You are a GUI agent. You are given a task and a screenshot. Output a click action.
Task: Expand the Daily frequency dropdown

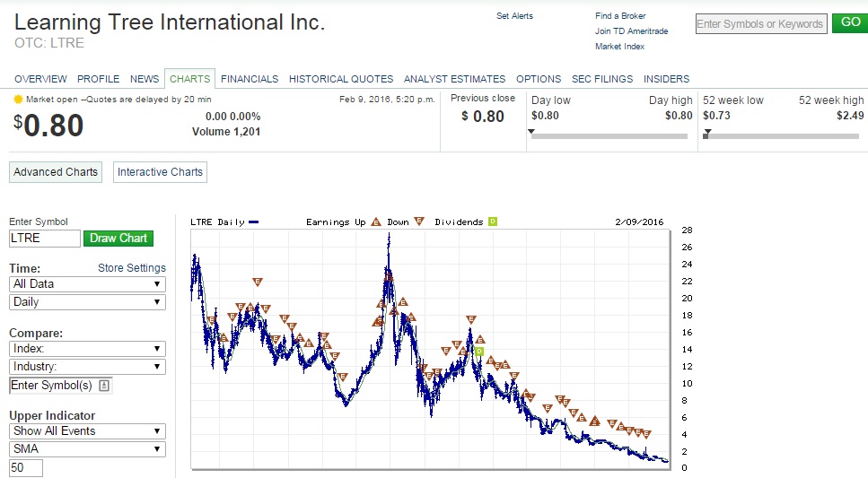(x=87, y=302)
